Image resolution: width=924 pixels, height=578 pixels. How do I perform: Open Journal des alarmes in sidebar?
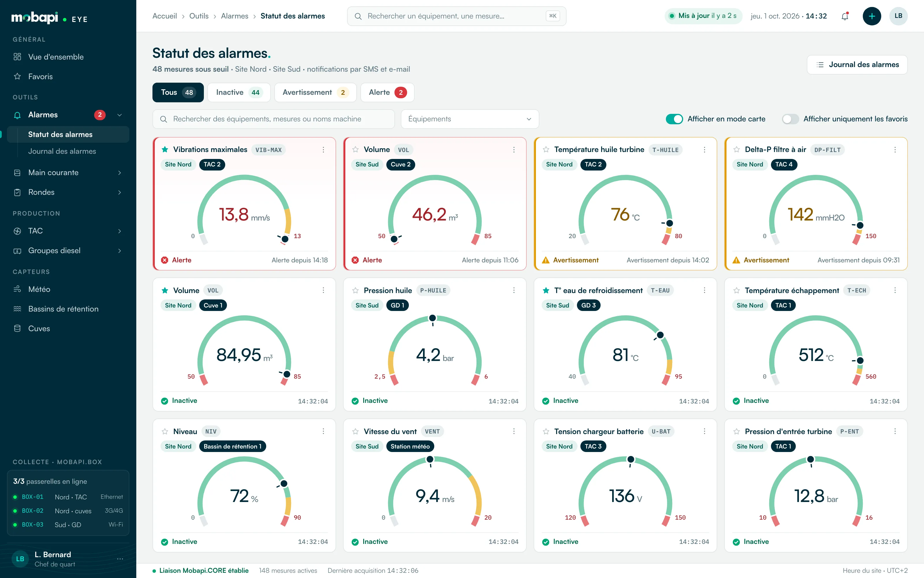(x=62, y=151)
